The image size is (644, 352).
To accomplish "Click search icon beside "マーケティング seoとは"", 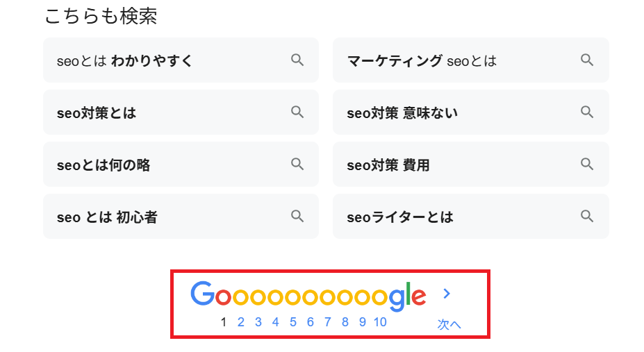I will pos(587,60).
